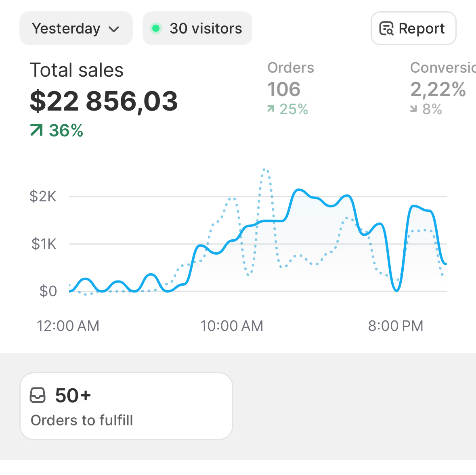Click the Report magnifier icon
Image resolution: width=476 pixels, height=475 pixels.
386,29
